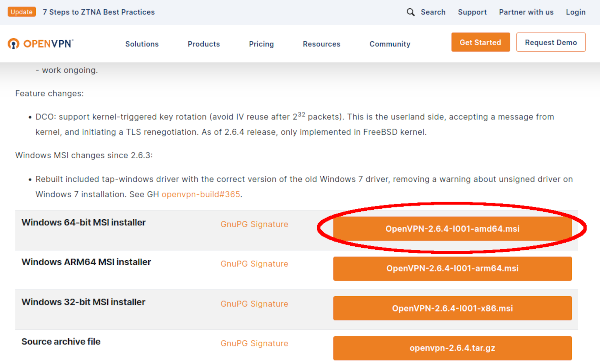This screenshot has height=364, width=600.
Task: Click the orange Update badge
Action: point(22,12)
